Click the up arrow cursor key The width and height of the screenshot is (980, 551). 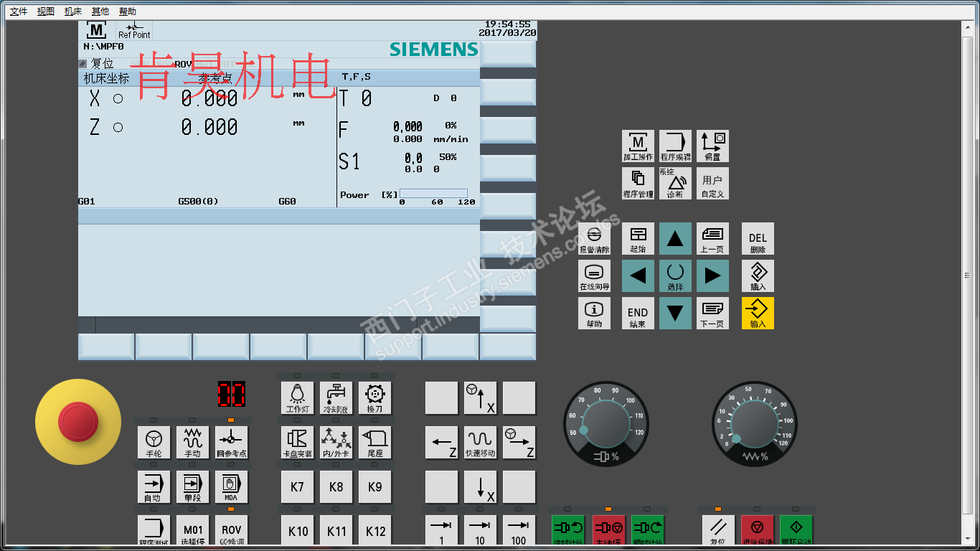[x=675, y=239]
